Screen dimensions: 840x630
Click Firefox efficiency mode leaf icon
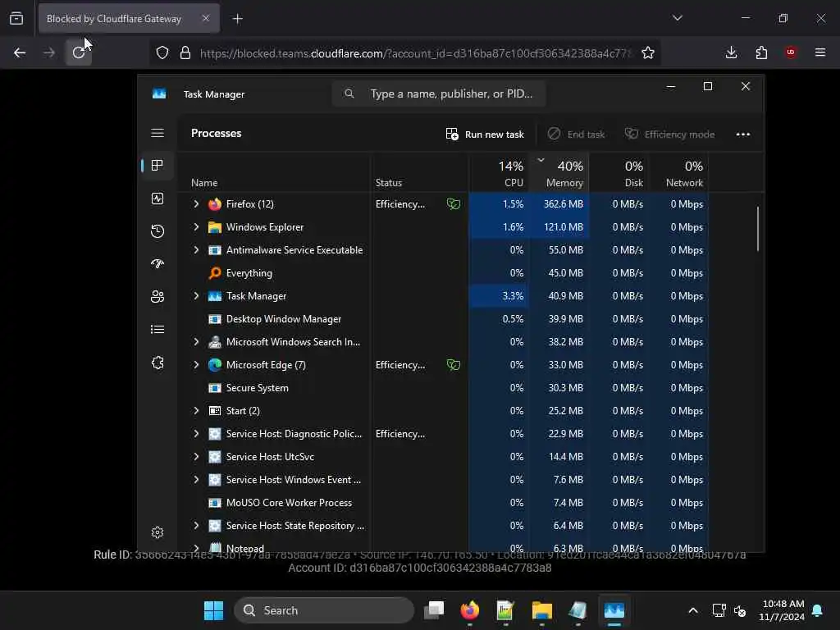click(453, 204)
